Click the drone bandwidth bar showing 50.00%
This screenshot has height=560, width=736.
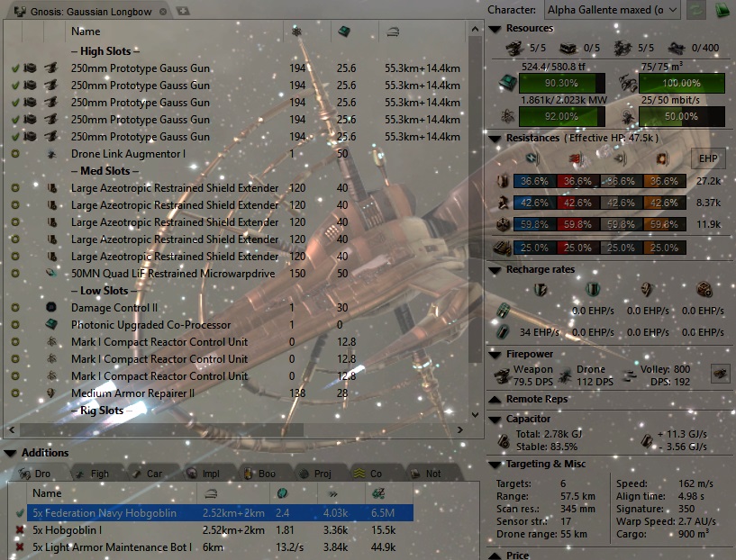682,116
